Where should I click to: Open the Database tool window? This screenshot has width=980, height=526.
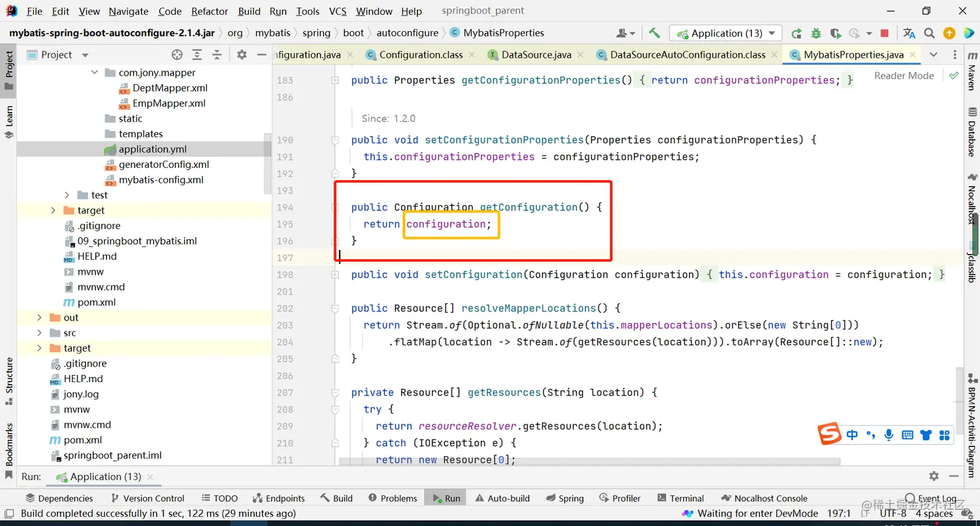(x=972, y=132)
